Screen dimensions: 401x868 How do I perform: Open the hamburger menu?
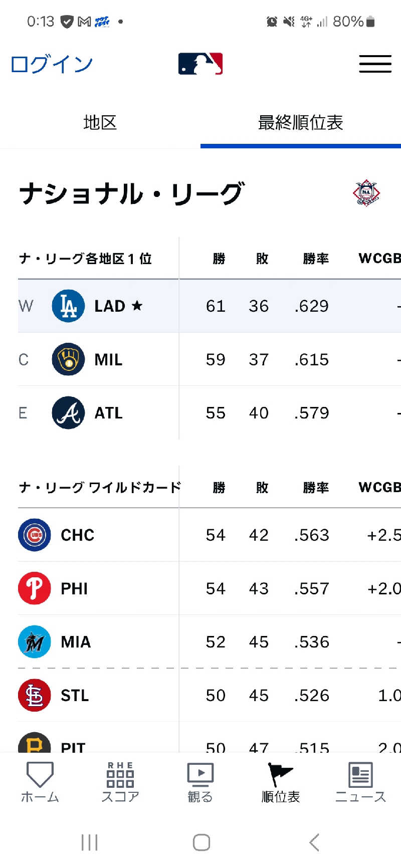[375, 64]
